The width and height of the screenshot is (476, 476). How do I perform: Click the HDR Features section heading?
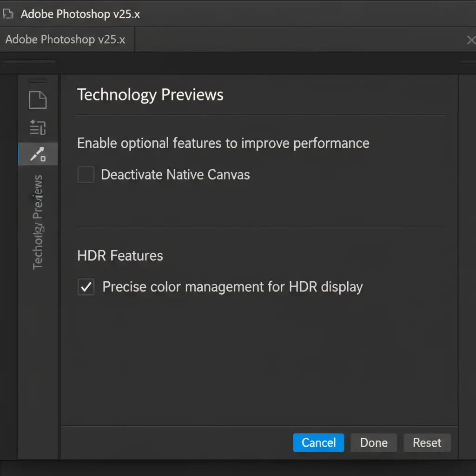[x=120, y=256]
